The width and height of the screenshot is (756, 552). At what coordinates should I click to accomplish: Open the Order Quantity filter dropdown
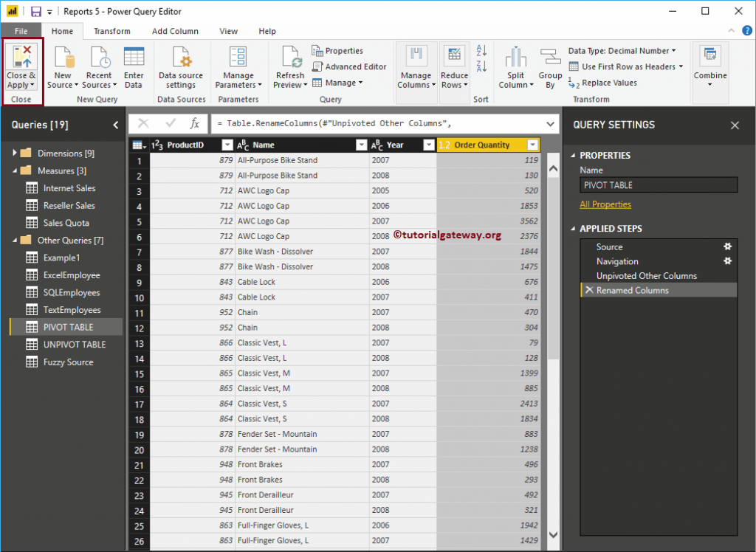click(532, 145)
